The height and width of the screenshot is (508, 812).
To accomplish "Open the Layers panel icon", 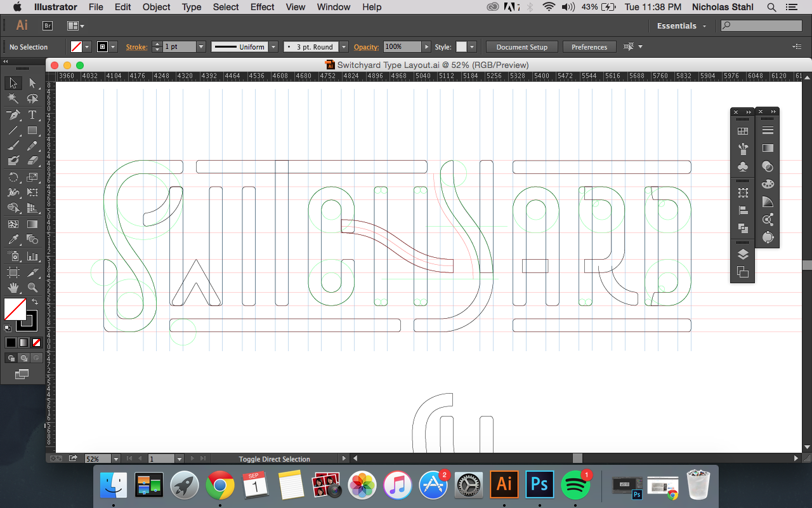I will tap(743, 255).
